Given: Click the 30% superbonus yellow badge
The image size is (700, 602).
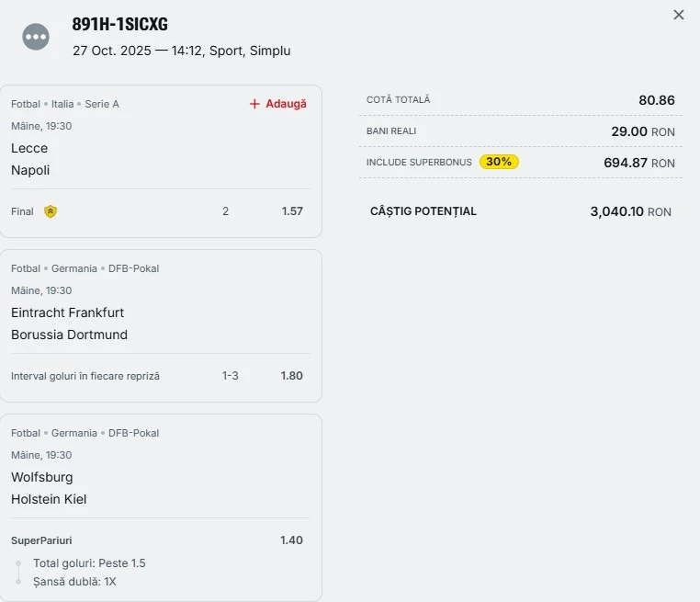Looking at the screenshot, I should click(x=499, y=162).
